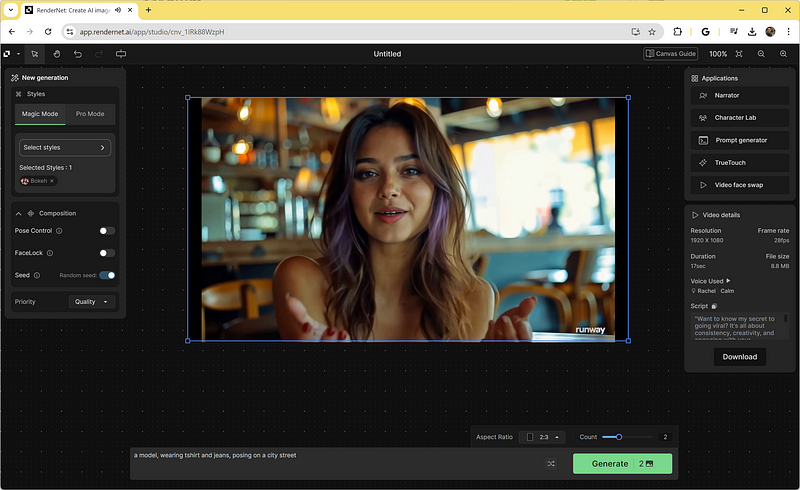Play the Voice Used sample

point(728,281)
